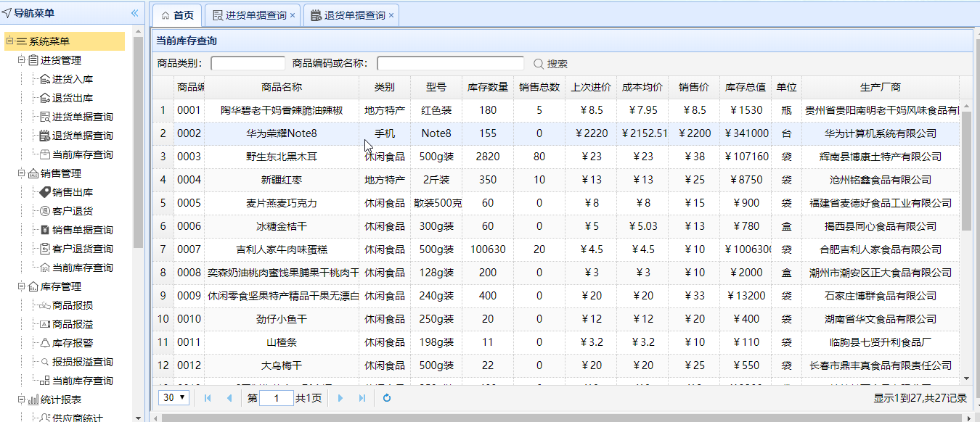Collapse the 统计报表 tree node
Screen dimensions: 980x422
point(21,400)
